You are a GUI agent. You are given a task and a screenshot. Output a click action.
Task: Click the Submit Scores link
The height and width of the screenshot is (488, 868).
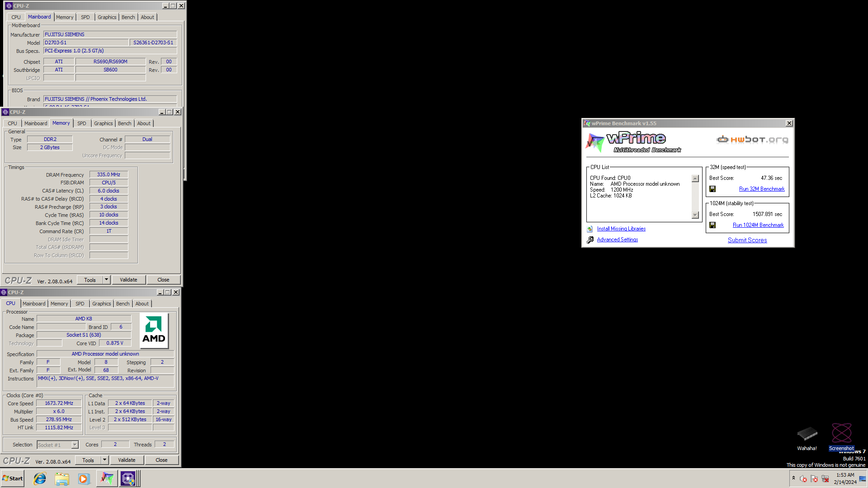pyautogui.click(x=747, y=240)
